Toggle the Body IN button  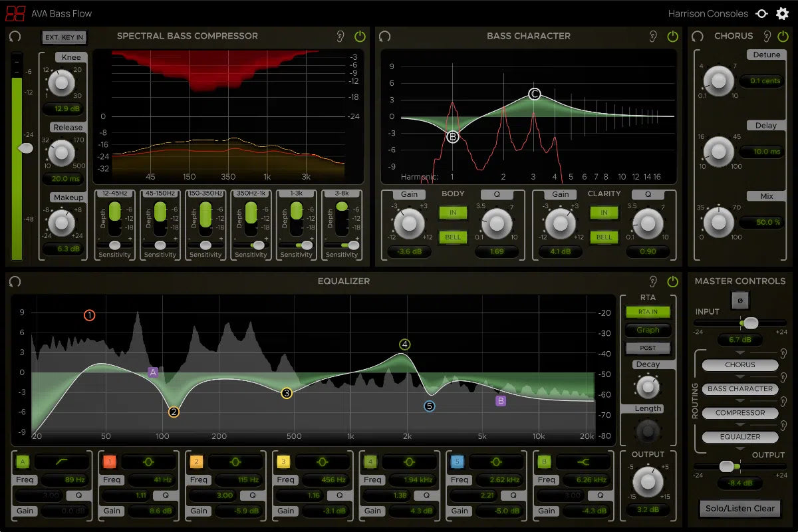453,213
